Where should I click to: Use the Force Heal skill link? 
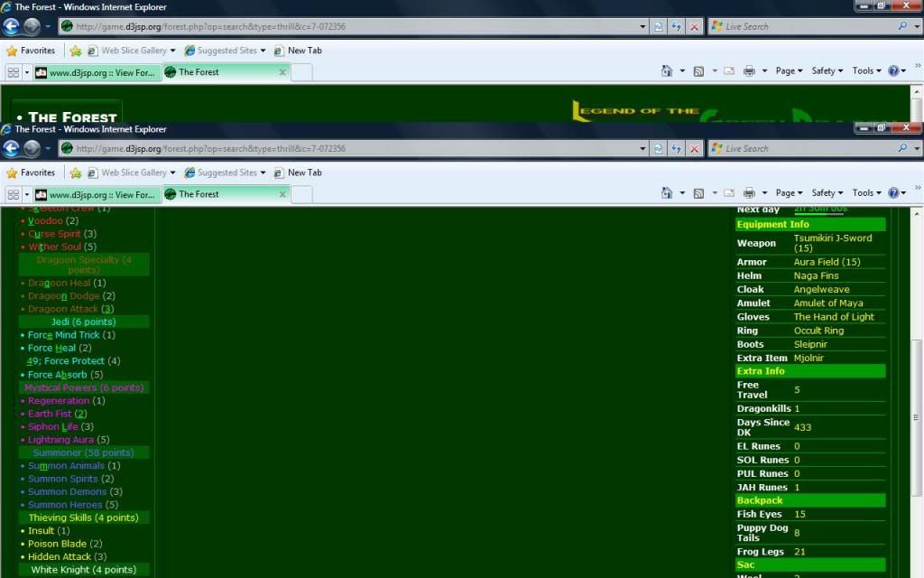tap(52, 348)
